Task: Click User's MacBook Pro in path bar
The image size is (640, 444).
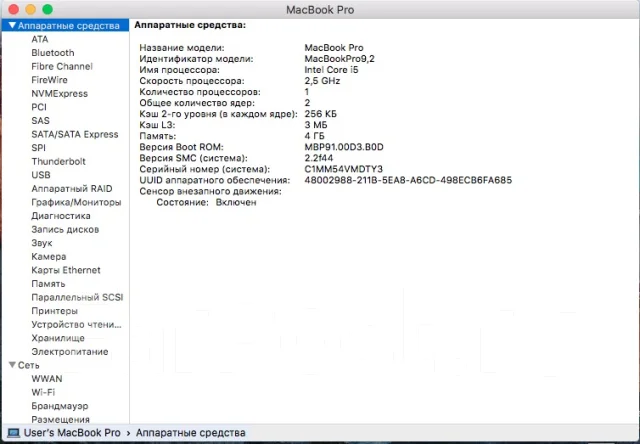Action: pos(72,433)
